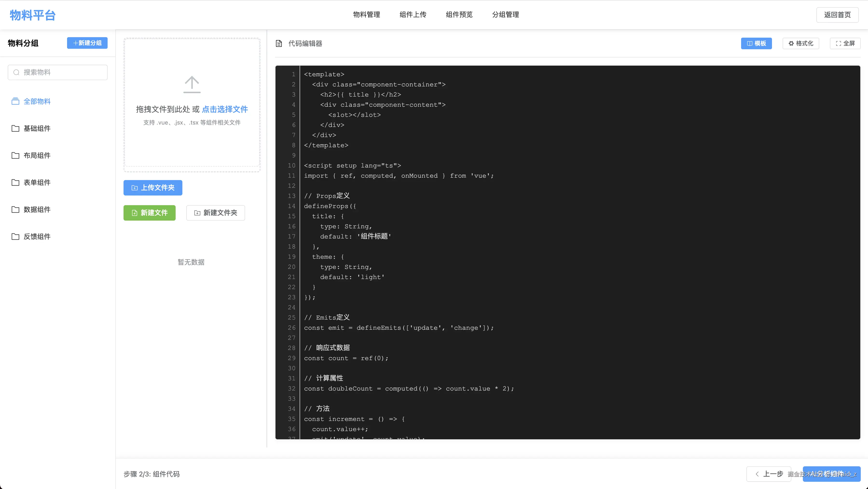Click the green 新建文件 button

tap(149, 213)
